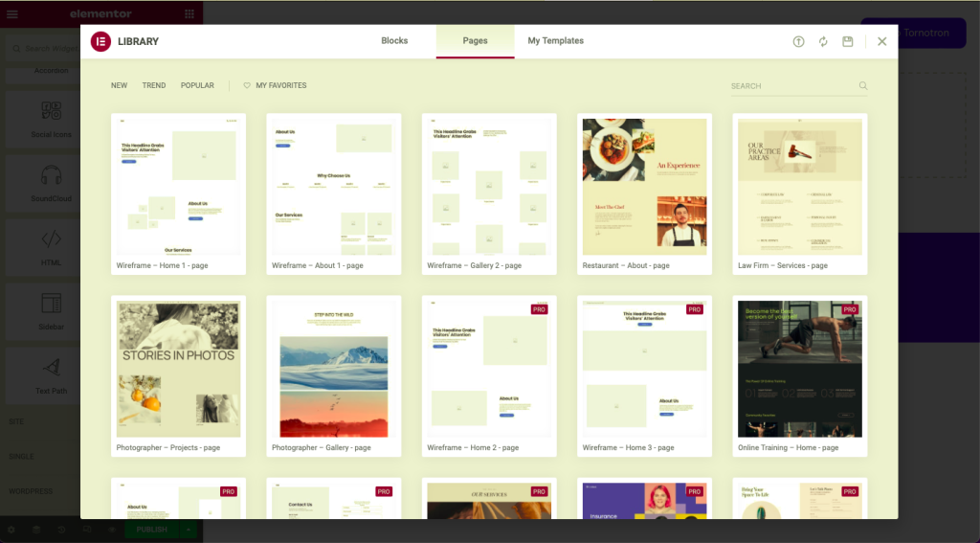Click the import template upload icon
The image size is (980, 543).
[799, 42]
